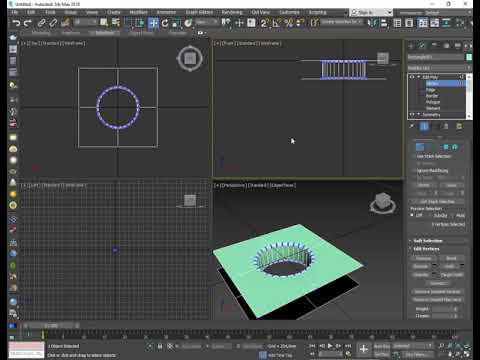Select the Preview Selection Off radio button

click(x=412, y=216)
